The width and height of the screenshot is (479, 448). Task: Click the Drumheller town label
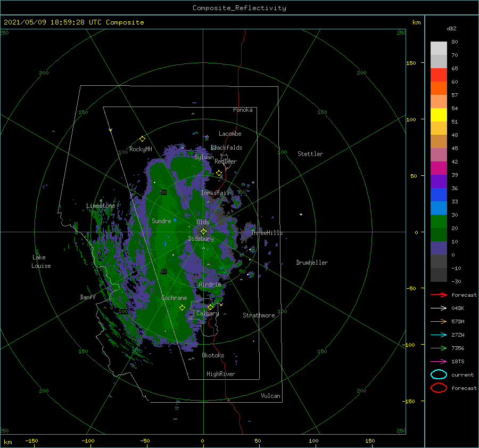tap(312, 263)
